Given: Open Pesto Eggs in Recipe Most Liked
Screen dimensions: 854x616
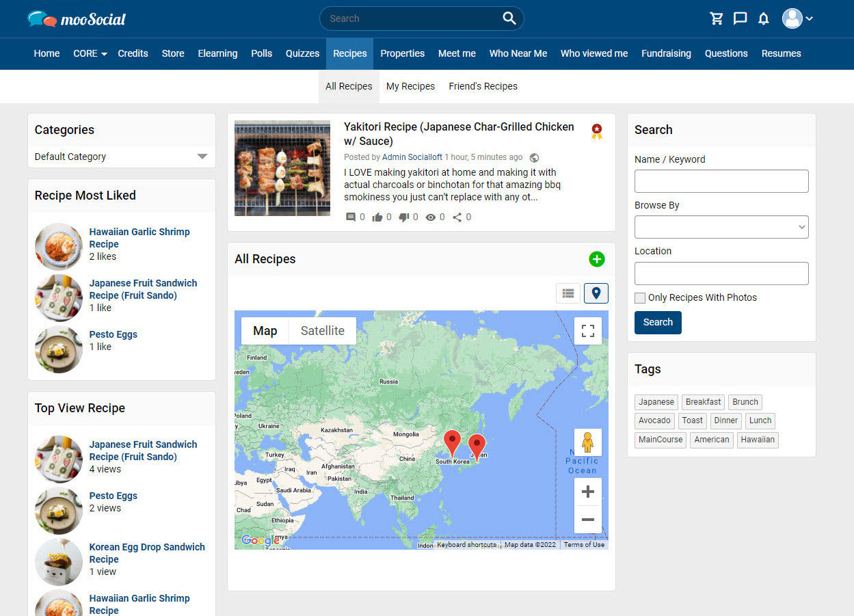Looking at the screenshot, I should pos(113,334).
